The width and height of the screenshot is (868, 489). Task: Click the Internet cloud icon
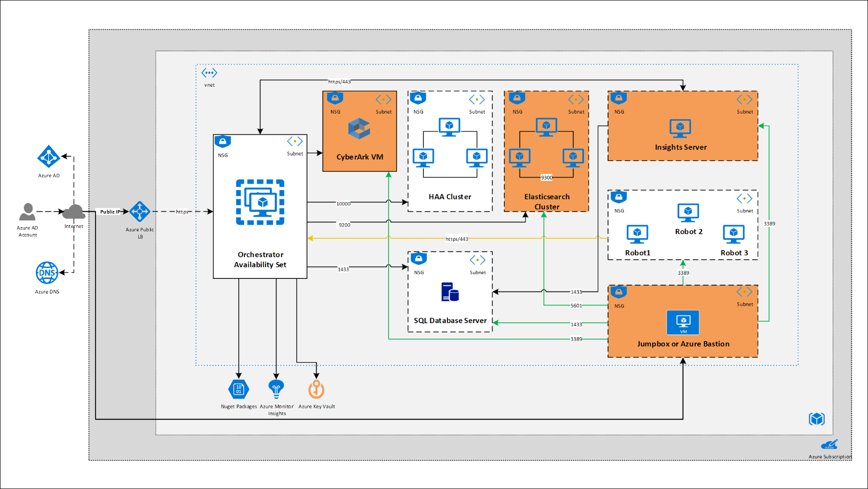click(74, 212)
